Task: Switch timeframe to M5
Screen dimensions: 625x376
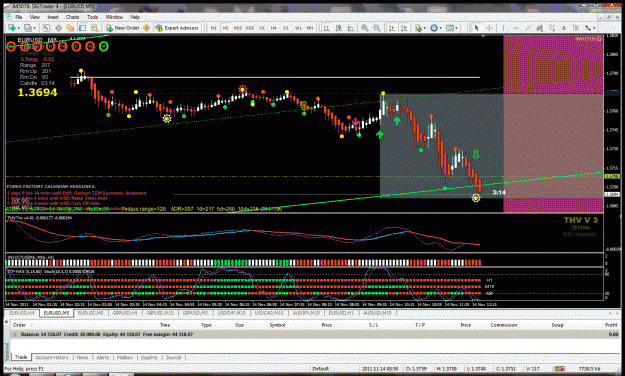Action: point(225,28)
